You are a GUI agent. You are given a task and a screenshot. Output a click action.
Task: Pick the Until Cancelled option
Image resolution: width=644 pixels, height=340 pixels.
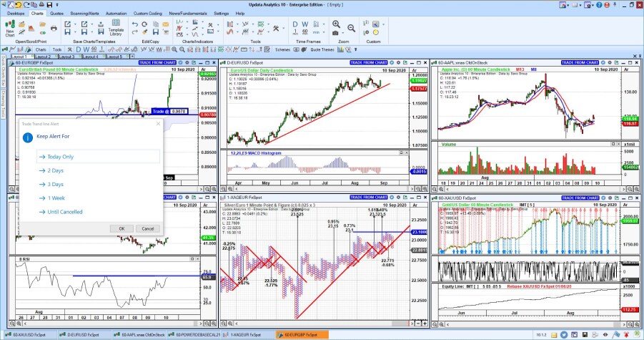coord(65,212)
